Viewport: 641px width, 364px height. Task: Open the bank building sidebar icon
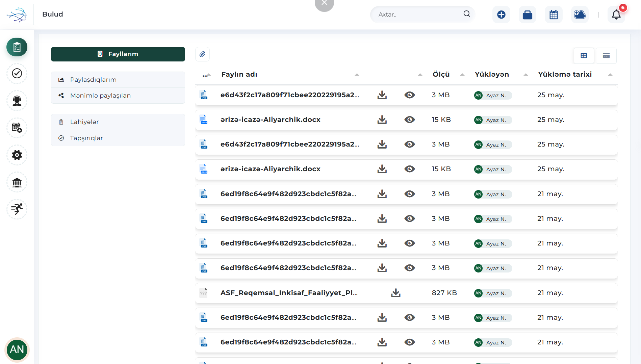[x=17, y=182]
